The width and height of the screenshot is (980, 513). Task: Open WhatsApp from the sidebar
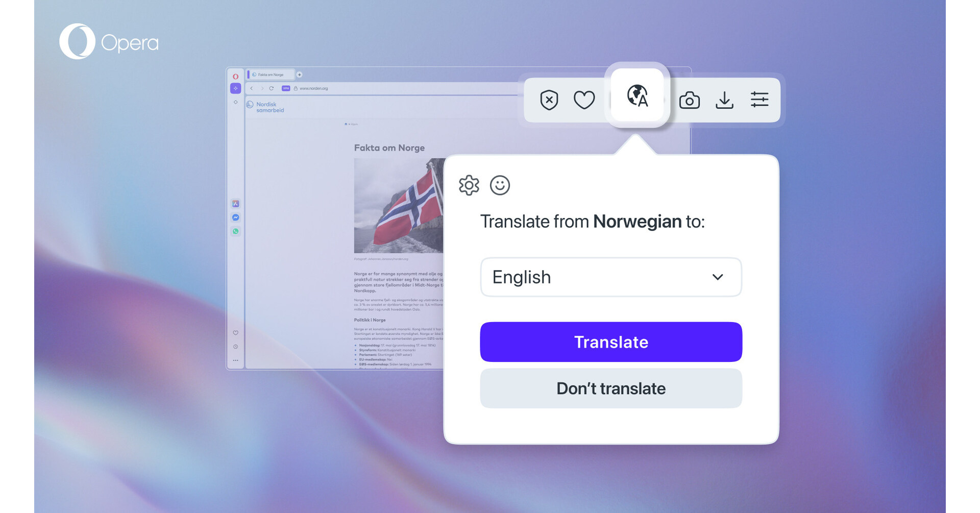[x=235, y=231]
